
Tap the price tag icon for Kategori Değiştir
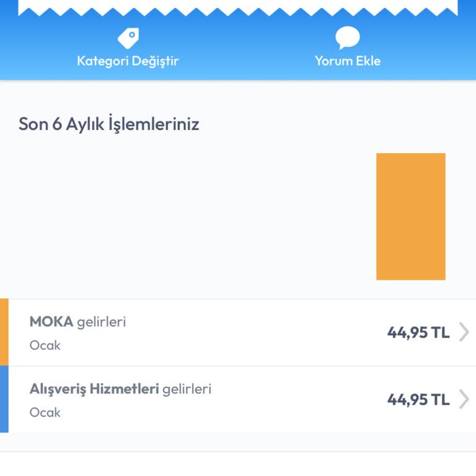128,38
